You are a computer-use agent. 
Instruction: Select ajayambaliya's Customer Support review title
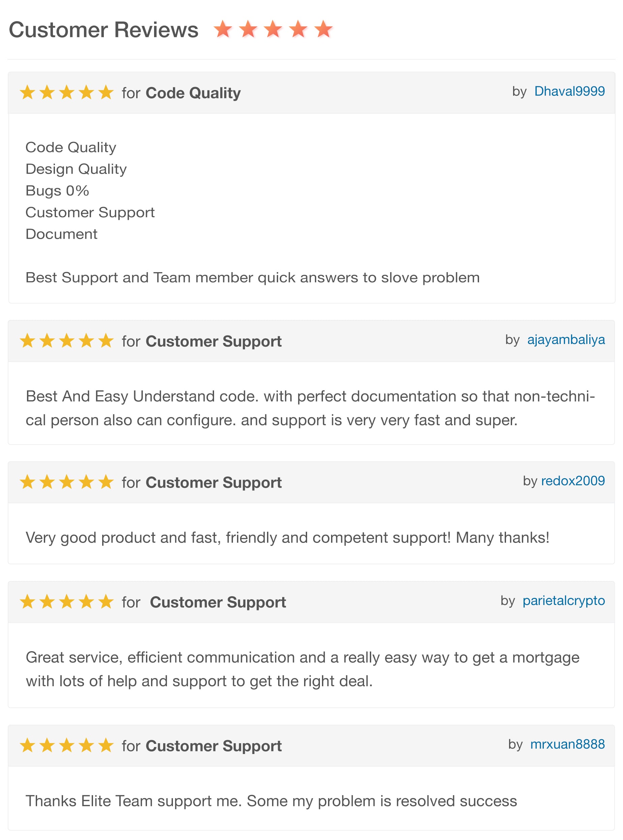(213, 341)
